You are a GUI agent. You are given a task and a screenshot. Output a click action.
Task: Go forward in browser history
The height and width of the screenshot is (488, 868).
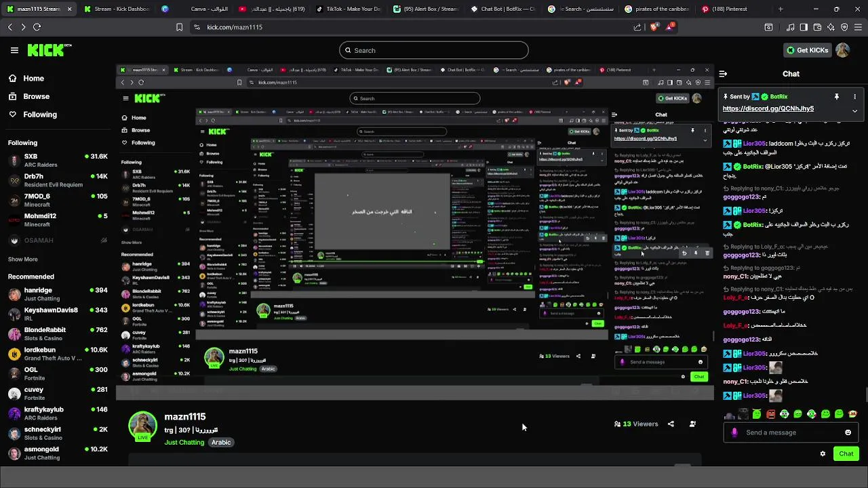pos(23,27)
